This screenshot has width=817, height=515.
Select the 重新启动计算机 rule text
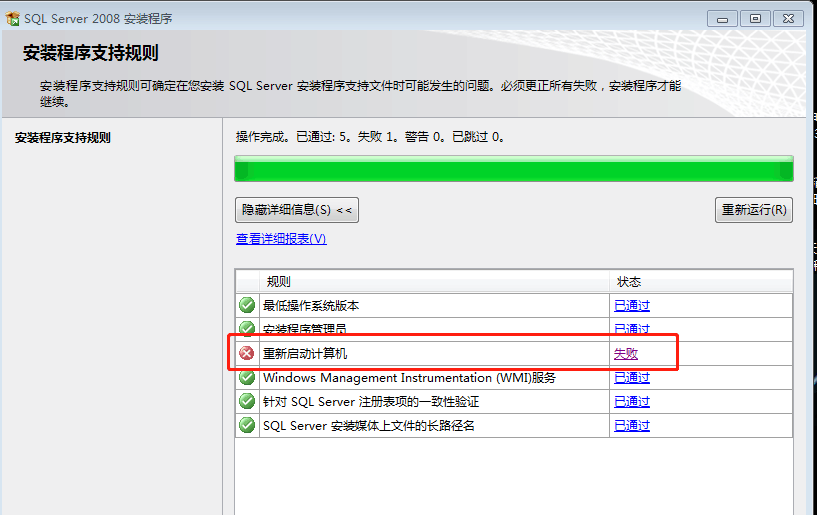pyautogui.click(x=305, y=353)
